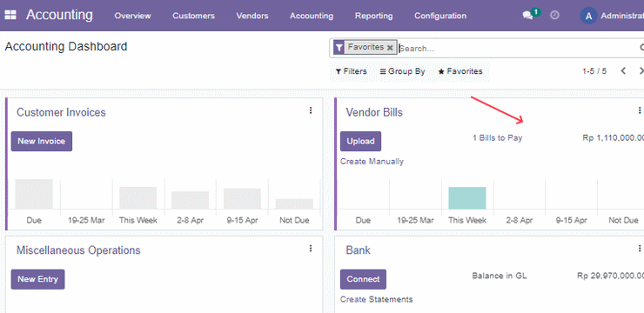Focus the Search input field
Image resolution: width=644 pixels, height=313 pixels.
click(518, 49)
